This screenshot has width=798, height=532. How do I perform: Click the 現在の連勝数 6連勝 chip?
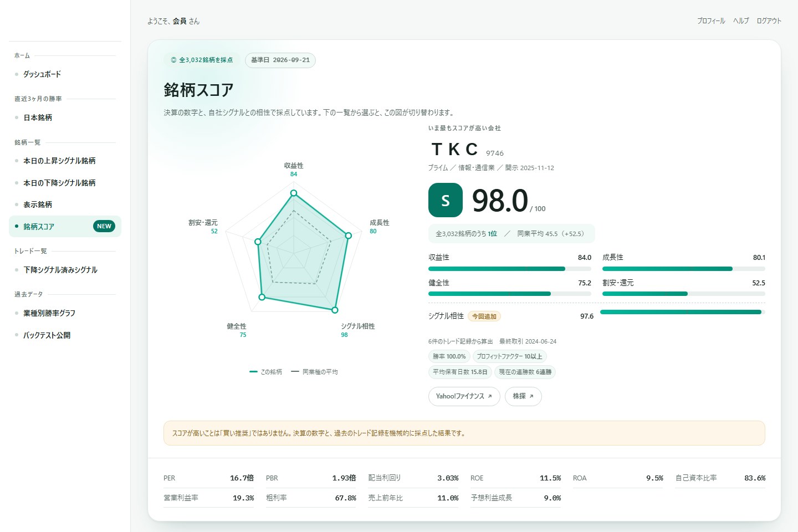(x=525, y=372)
